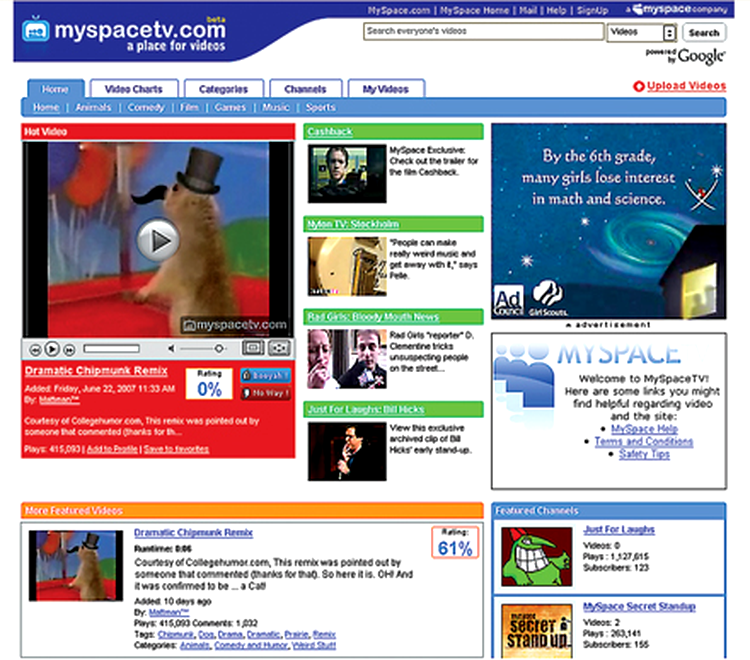Viewport: 750px width, 660px height.
Task: Open the Bill Hicks stand-up thumbnail
Action: 347,451
